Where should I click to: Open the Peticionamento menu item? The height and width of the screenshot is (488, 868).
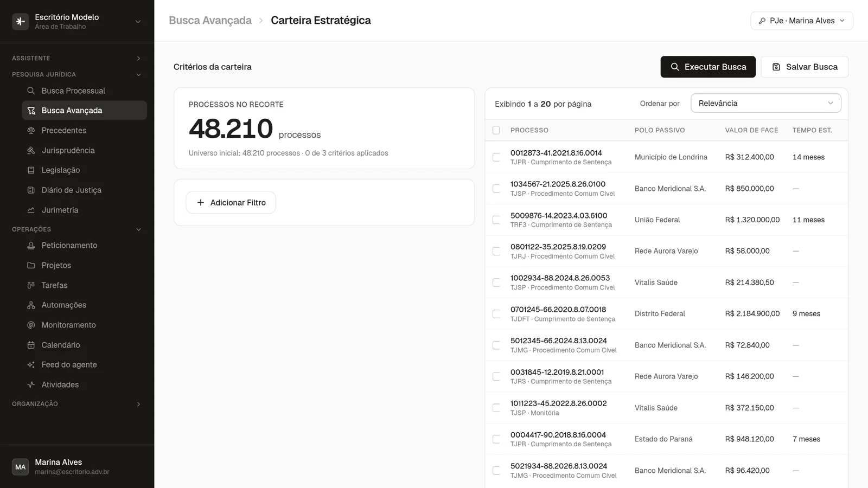coord(84,246)
